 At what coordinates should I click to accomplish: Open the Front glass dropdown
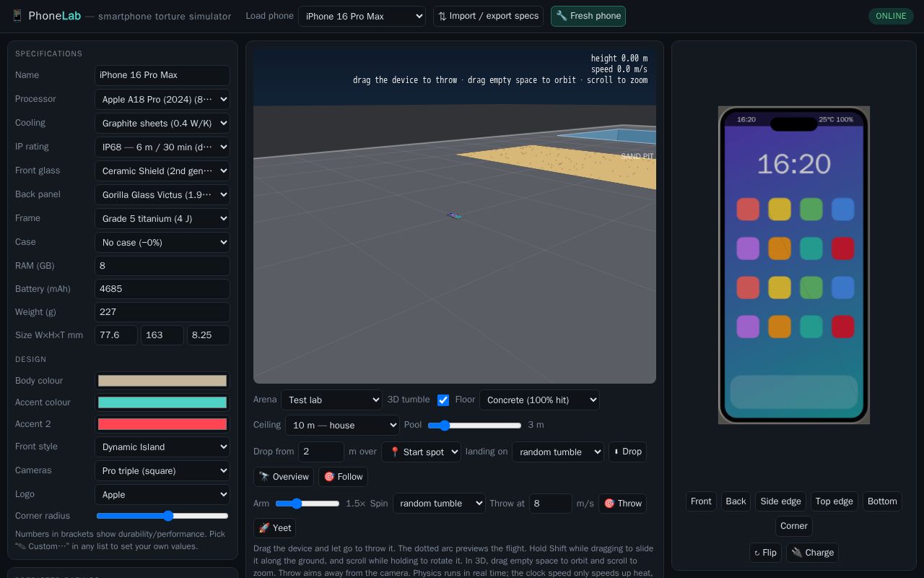[162, 171]
